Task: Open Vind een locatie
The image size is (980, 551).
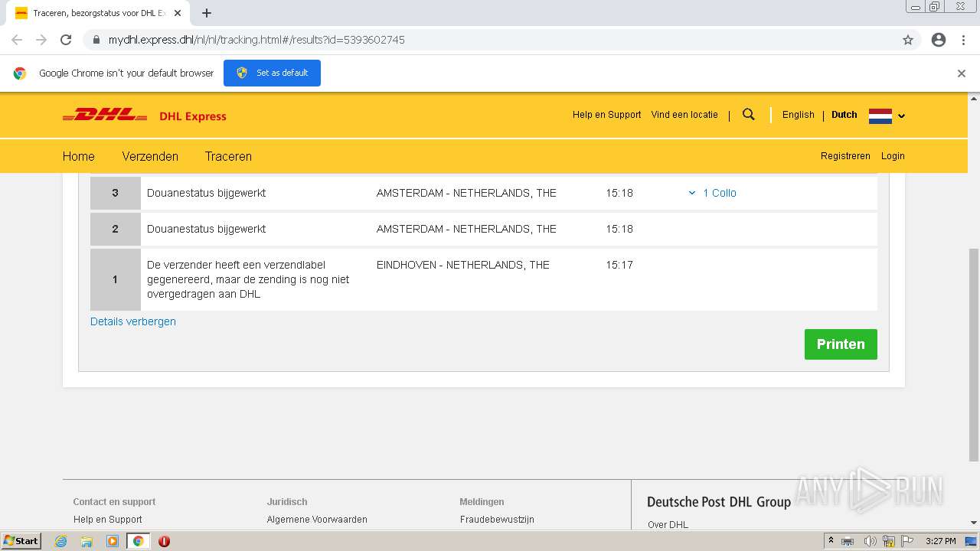Action: click(x=684, y=115)
